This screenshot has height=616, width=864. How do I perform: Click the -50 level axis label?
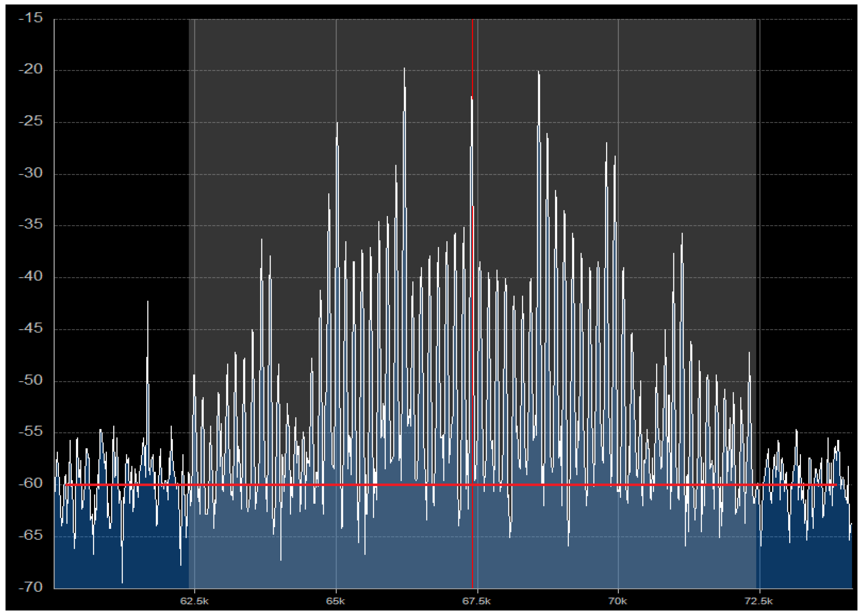pyautogui.click(x=31, y=380)
